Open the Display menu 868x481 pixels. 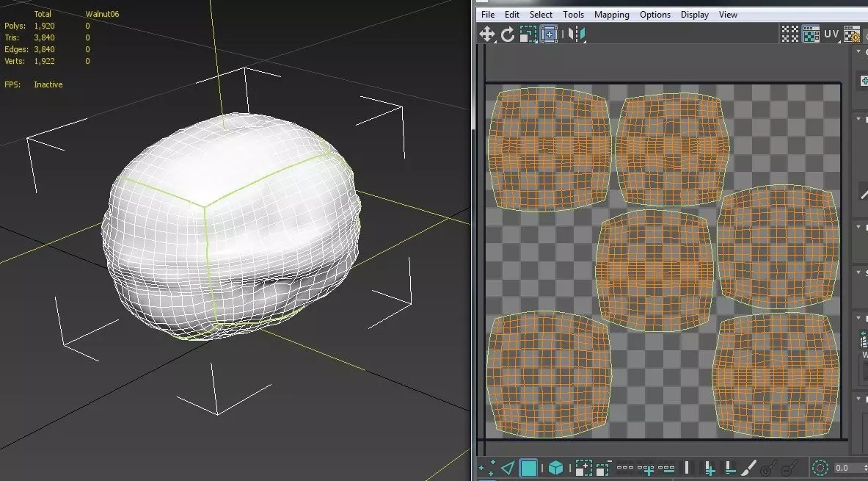[x=695, y=15]
